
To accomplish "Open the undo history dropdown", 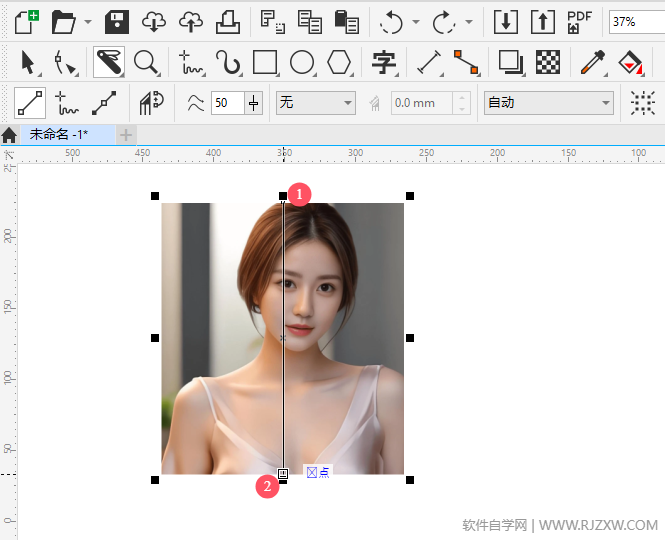I will 416,22.
